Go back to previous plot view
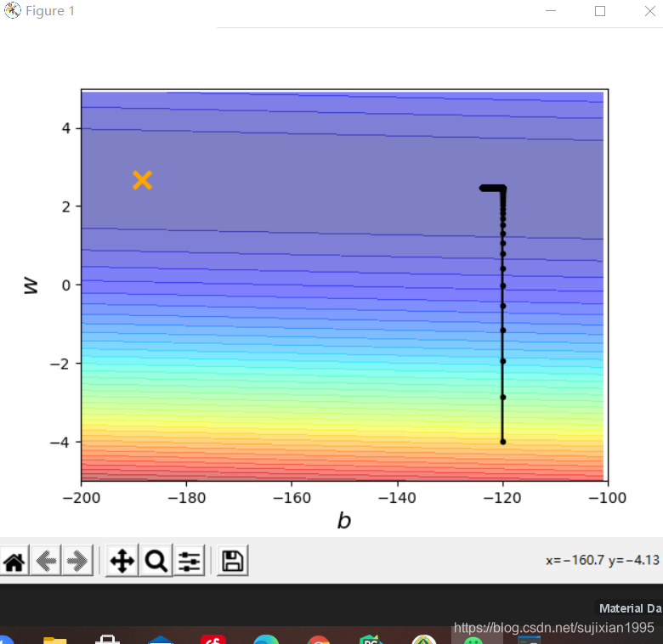The width and height of the screenshot is (663, 644). [x=46, y=562]
